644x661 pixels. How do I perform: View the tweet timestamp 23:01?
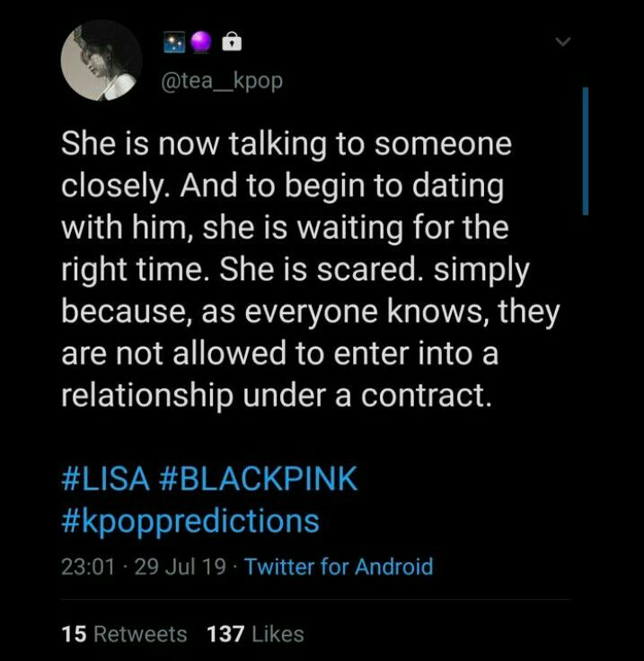click(x=88, y=567)
